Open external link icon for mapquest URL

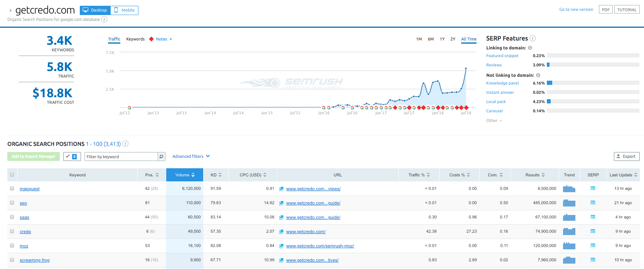(282, 189)
